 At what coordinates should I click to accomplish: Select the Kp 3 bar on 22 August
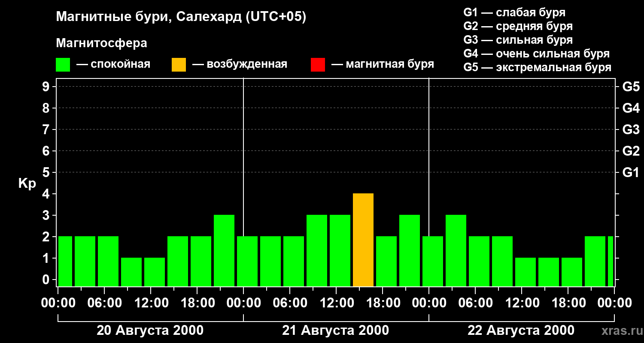456,251
